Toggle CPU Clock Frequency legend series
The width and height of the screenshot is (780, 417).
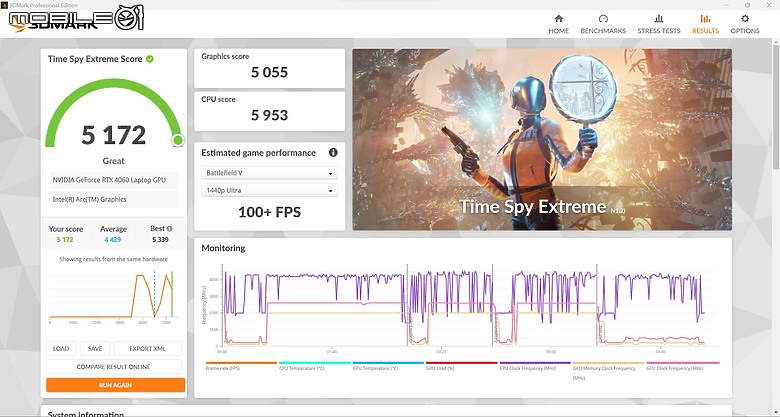pos(535,366)
